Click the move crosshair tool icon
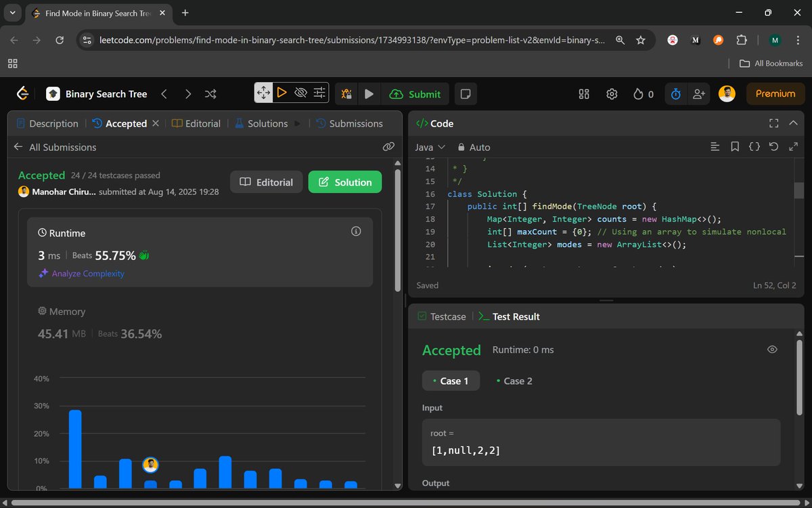The width and height of the screenshot is (812, 508). 263,93
